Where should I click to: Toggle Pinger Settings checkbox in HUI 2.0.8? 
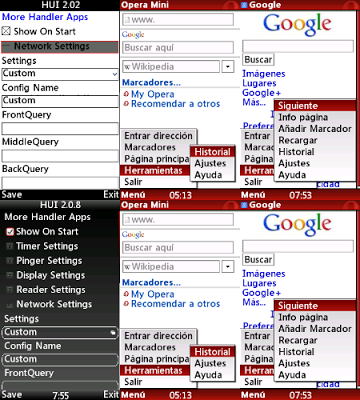pos(10,261)
